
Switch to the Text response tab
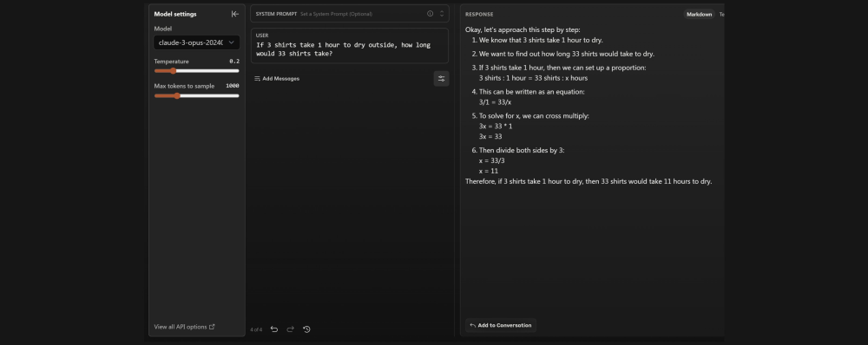tap(721, 15)
